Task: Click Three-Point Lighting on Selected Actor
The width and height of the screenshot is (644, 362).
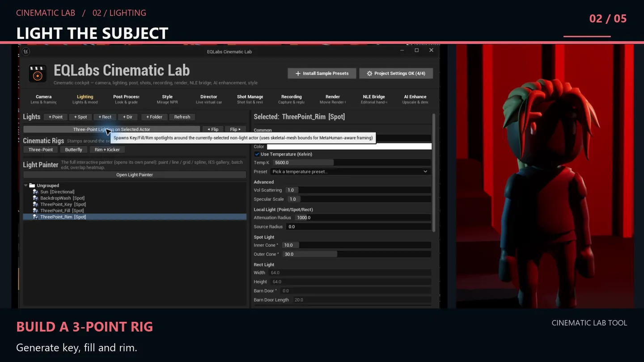Action: [x=111, y=130]
